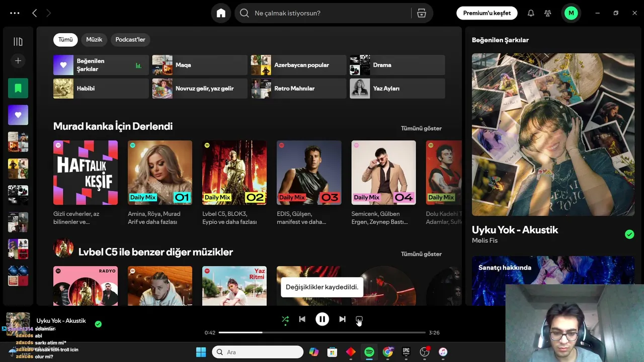Open the Friend Activity icon
The width and height of the screenshot is (644, 362).
[548, 13]
